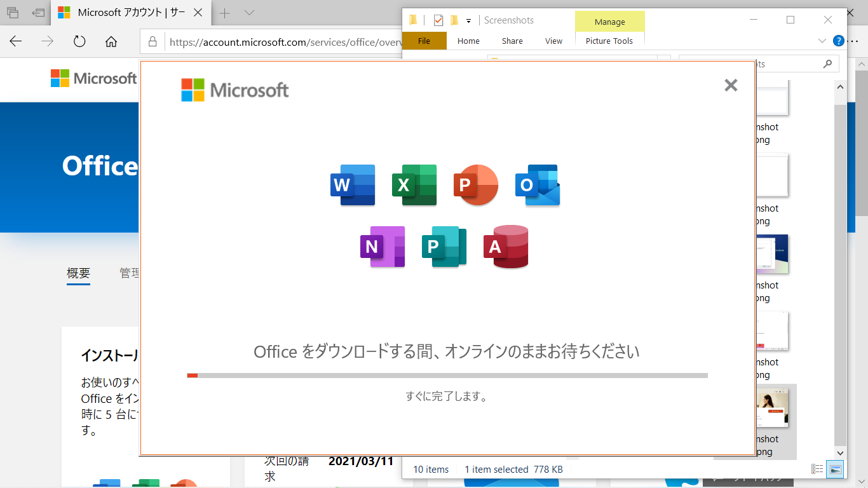Image resolution: width=868 pixels, height=488 pixels.
Task: Click the New folder icon in Explorer's toolbar
Action: click(x=454, y=20)
